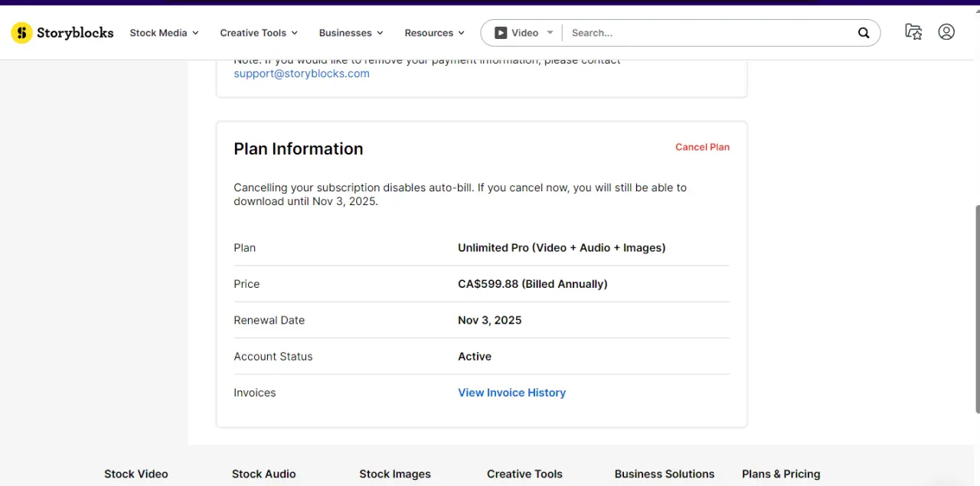The width and height of the screenshot is (980, 486).
Task: Click the vertical page scrollbar
Action: [976, 310]
